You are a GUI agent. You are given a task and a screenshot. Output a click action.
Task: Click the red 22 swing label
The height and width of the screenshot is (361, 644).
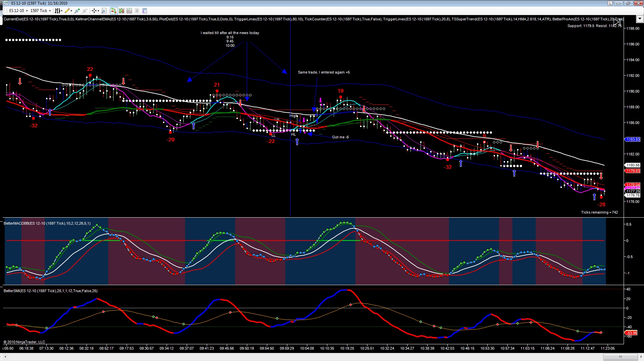pos(90,69)
